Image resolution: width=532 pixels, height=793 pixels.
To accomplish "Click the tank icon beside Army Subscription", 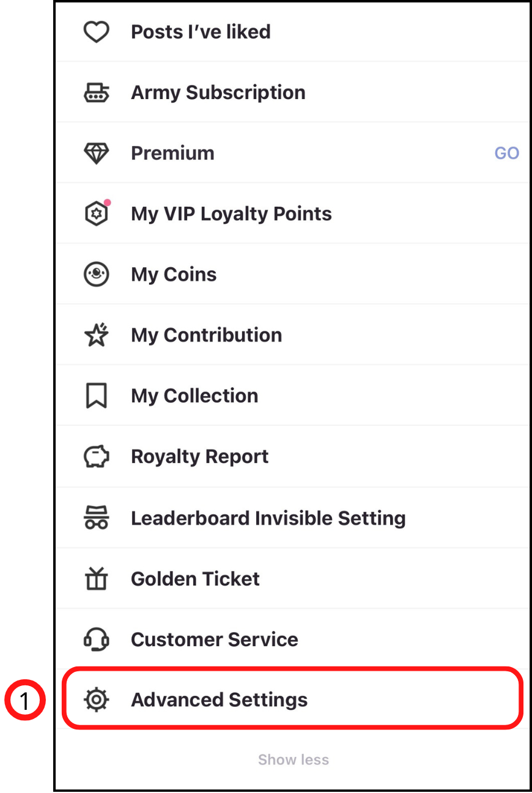I will tap(96, 93).
